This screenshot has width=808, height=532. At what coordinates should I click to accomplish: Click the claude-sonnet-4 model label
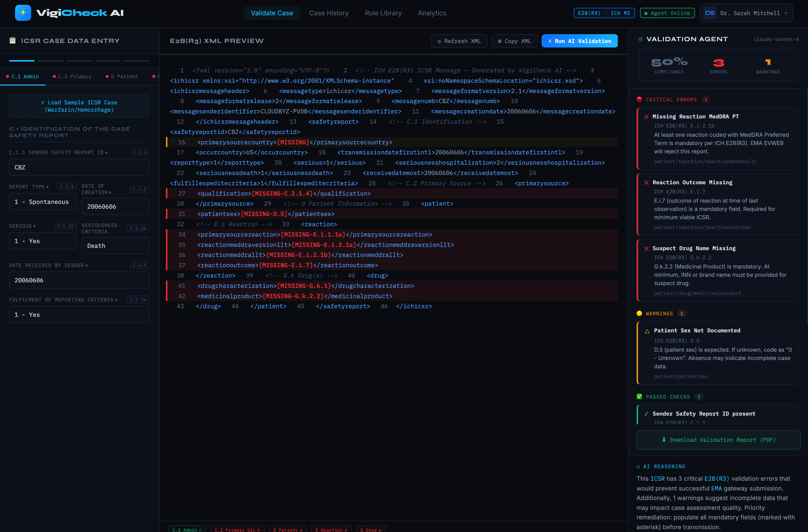pos(776,39)
